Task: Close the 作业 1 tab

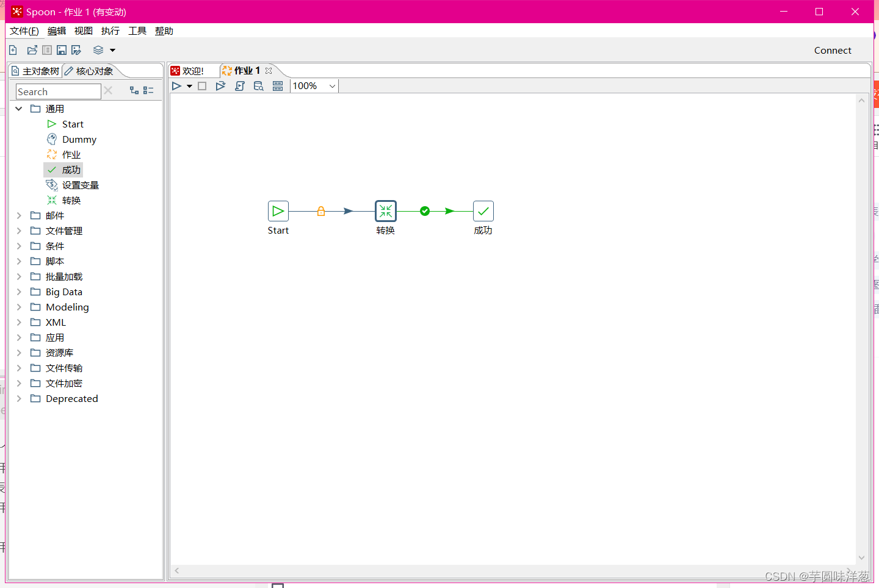Action: (x=269, y=71)
